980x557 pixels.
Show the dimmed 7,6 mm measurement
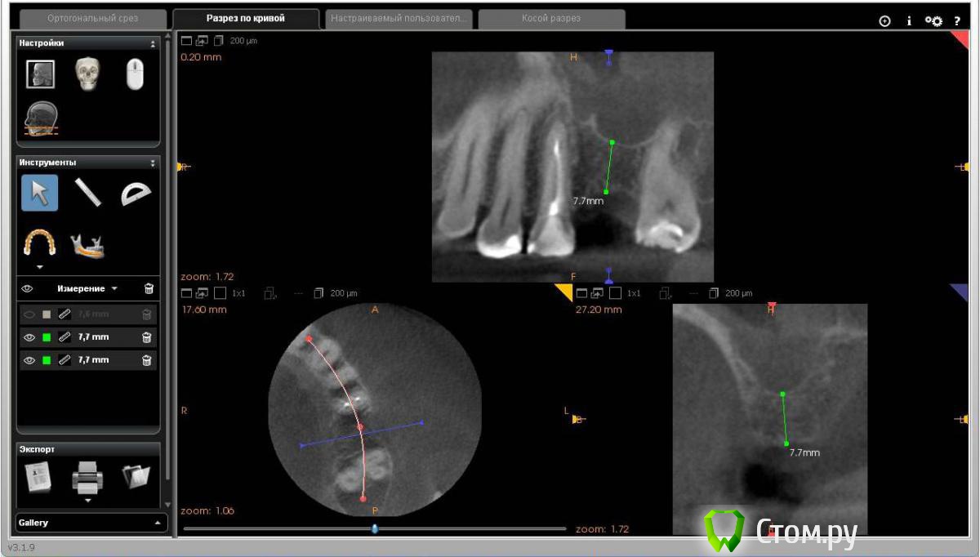pyautogui.click(x=29, y=314)
